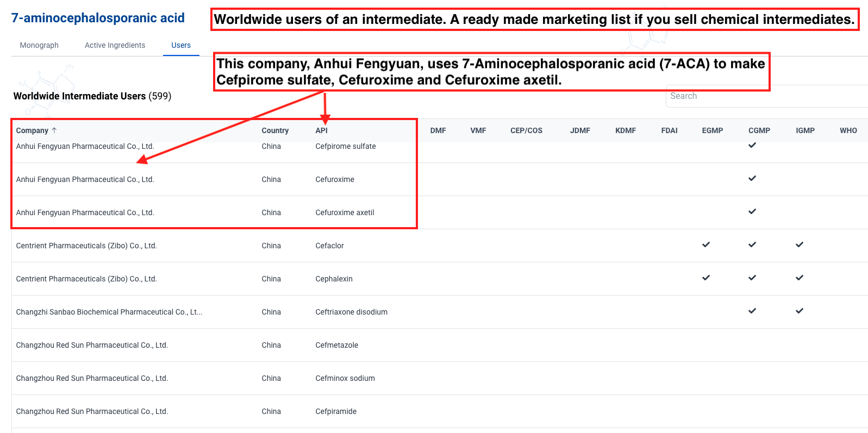Click the FDAI column header
This screenshot has width=868, height=433.
(x=669, y=130)
